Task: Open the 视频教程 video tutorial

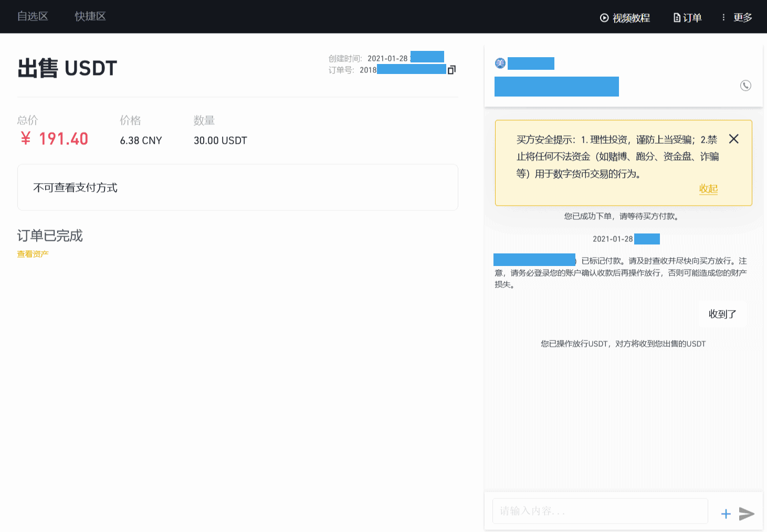Action: point(624,17)
